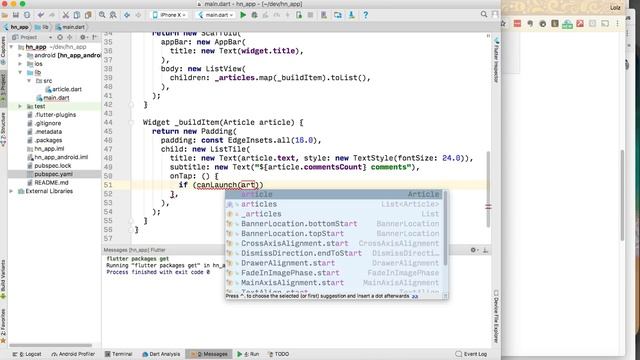Choose 'CrossAxisAlignment.start' completion suggestion

333,243
